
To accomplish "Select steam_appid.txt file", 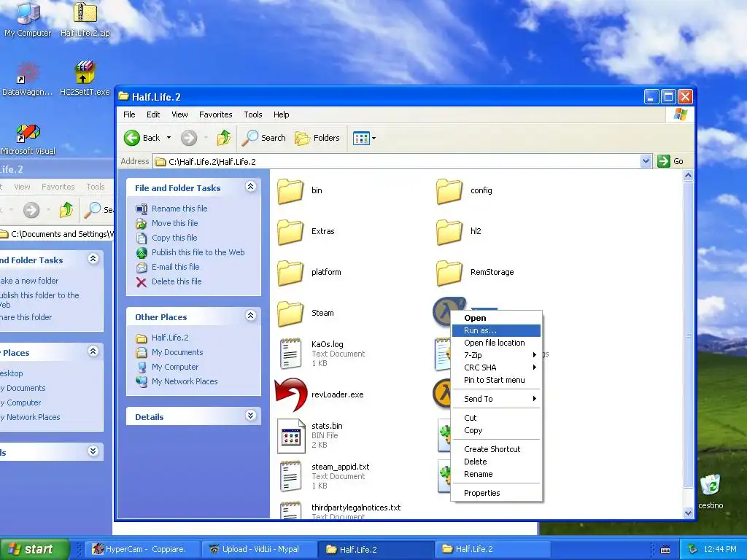I will [x=324, y=476].
